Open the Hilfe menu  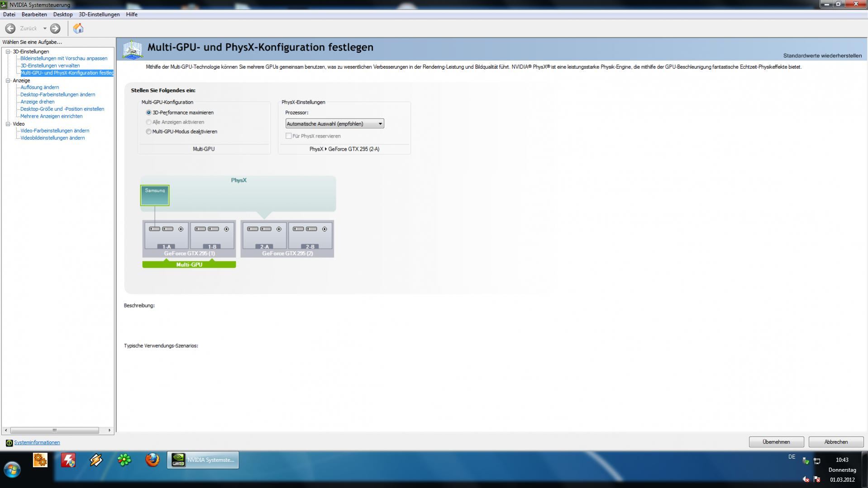pos(132,14)
